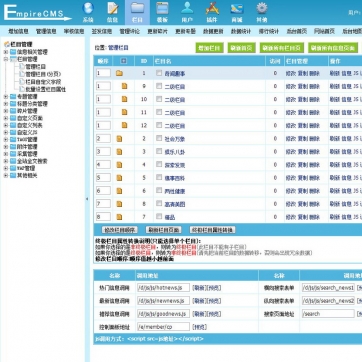Screen dimensions: 362x362
Task: Open the 模板 (Template) window icon
Action: pos(162,8)
